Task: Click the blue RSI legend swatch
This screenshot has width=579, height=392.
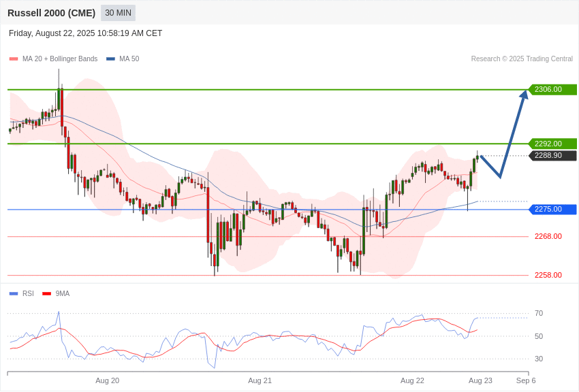Action: (14, 294)
